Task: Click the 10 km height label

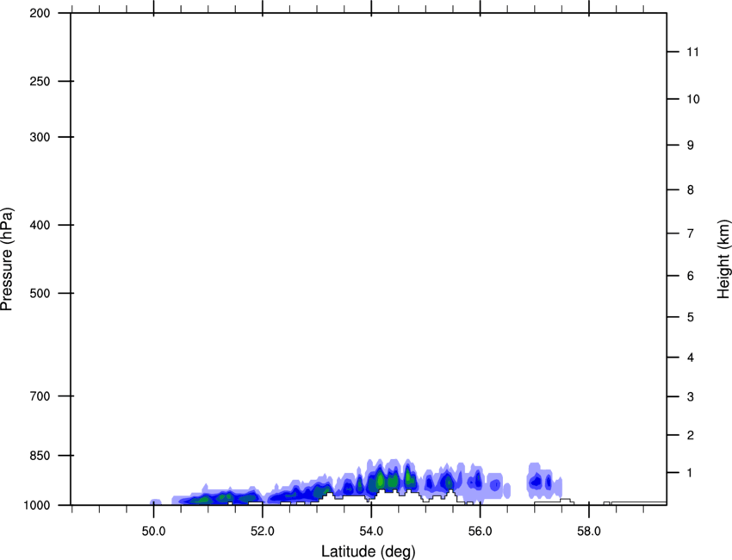Action: tap(693, 99)
